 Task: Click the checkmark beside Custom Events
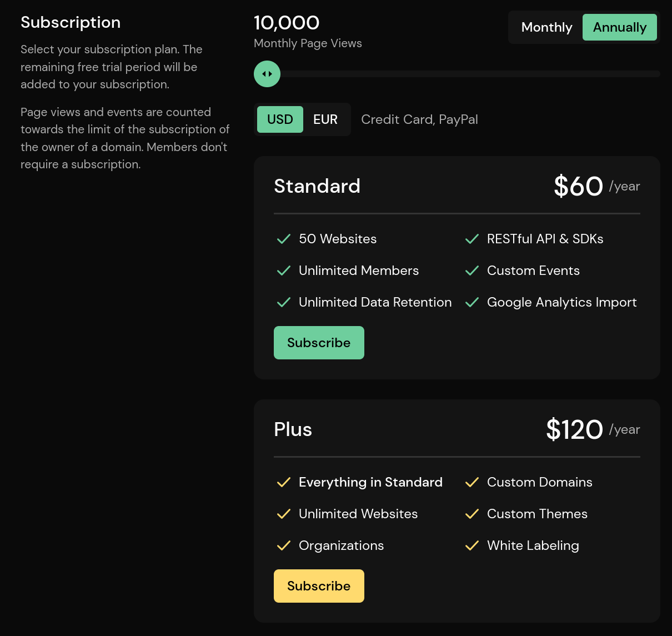(472, 271)
